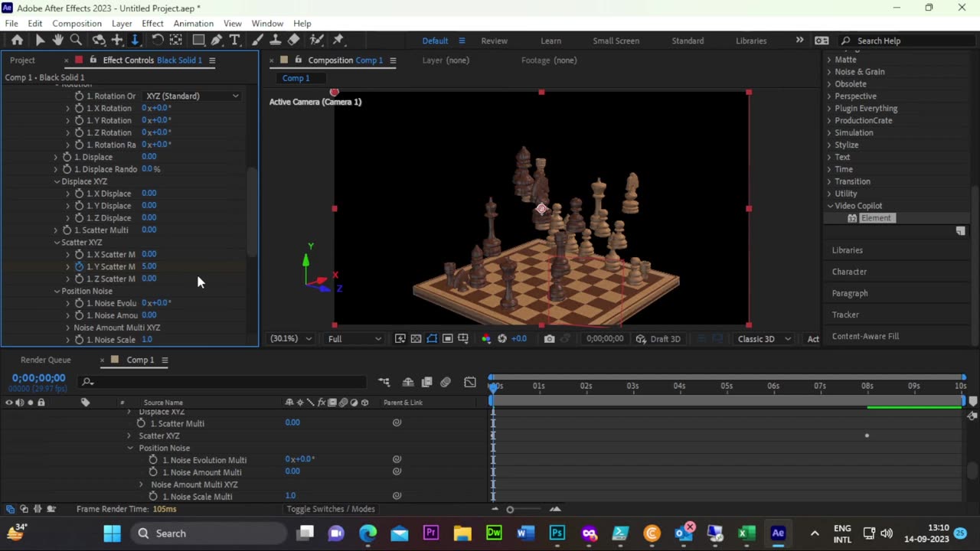Toggle stopwatch for 1. Noise Scale Multi in timeline
The height and width of the screenshot is (551, 980).
pyautogui.click(x=153, y=497)
